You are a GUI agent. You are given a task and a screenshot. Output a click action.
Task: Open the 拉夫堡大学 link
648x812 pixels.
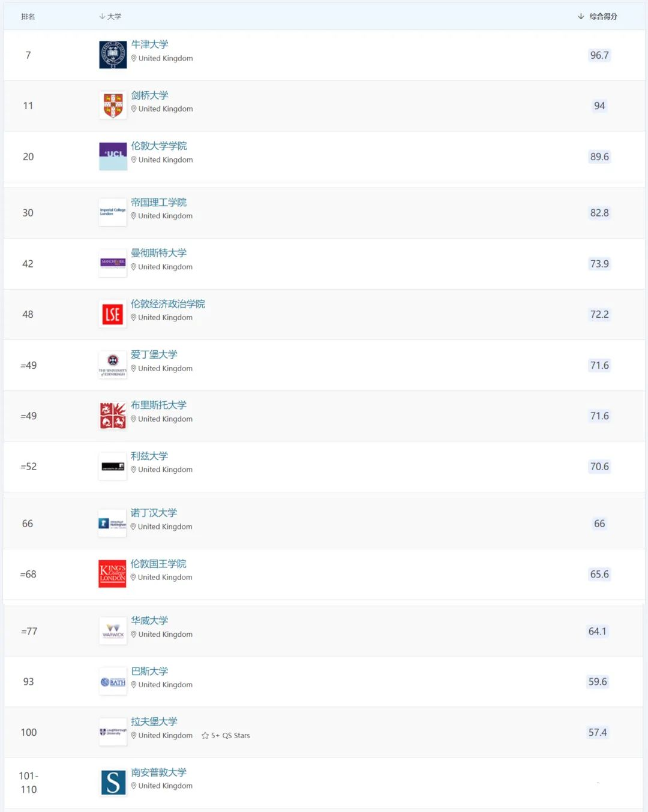coord(154,721)
